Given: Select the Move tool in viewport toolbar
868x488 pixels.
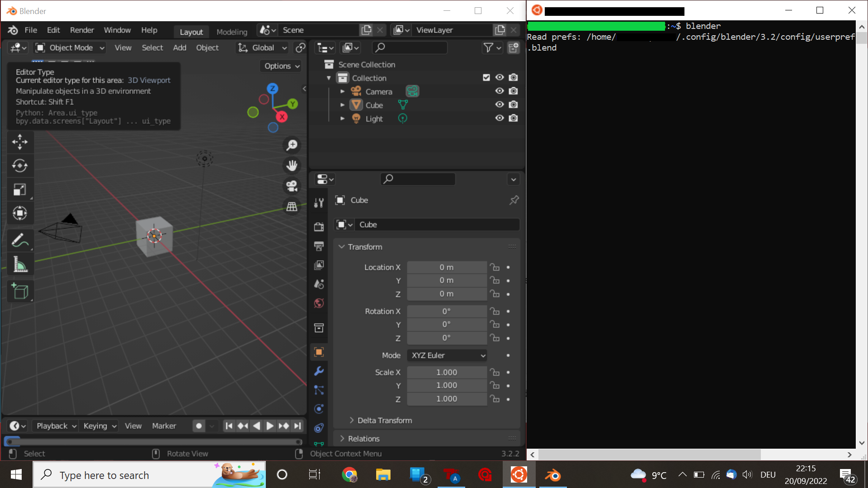Looking at the screenshot, I should (x=20, y=142).
